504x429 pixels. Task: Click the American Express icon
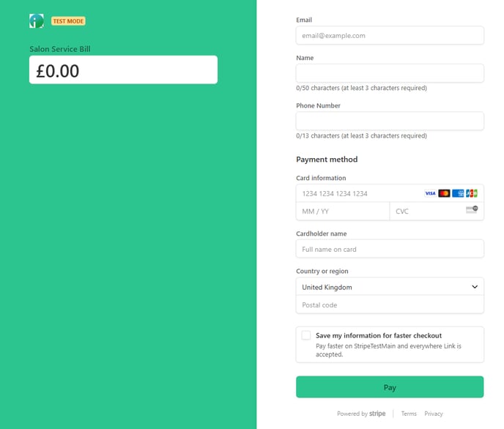point(458,193)
